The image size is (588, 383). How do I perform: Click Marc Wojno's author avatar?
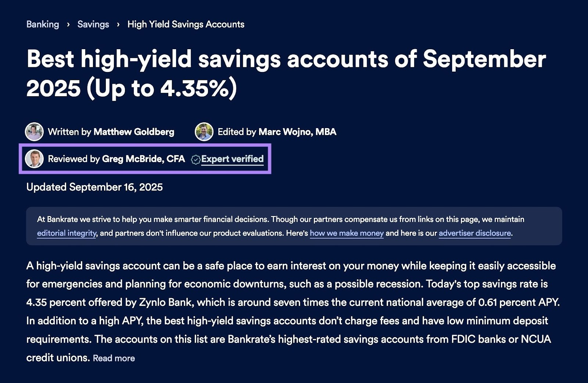(205, 132)
